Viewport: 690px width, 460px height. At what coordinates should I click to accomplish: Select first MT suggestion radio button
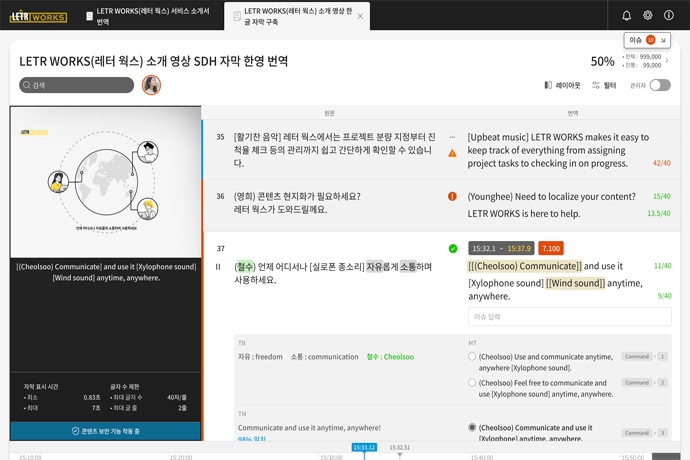pyautogui.click(x=472, y=356)
